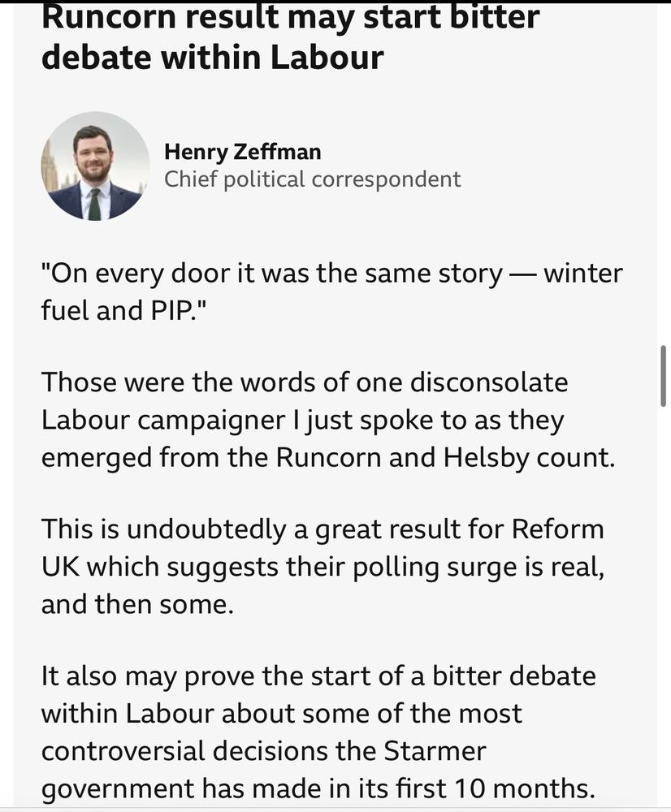Screen dimensions: 671x812
Task: Click the headline 'Runcorn result may start bitter'
Action: [291, 17]
